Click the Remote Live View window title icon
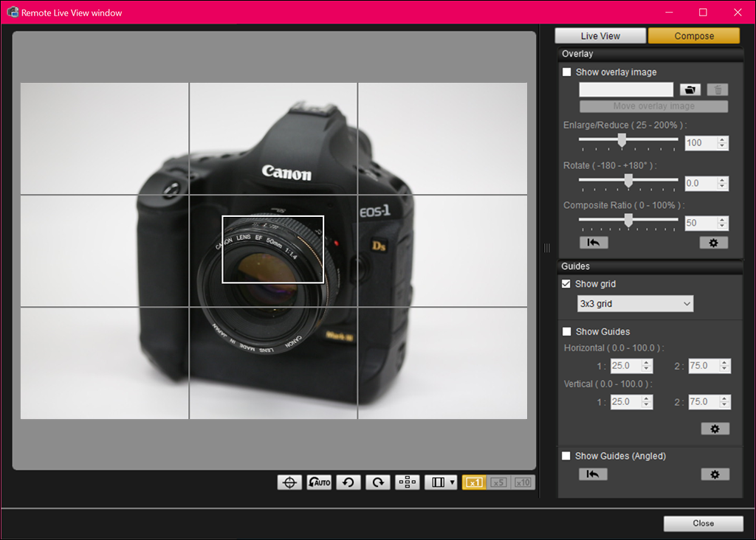This screenshot has height=540, width=756. pyautogui.click(x=13, y=12)
